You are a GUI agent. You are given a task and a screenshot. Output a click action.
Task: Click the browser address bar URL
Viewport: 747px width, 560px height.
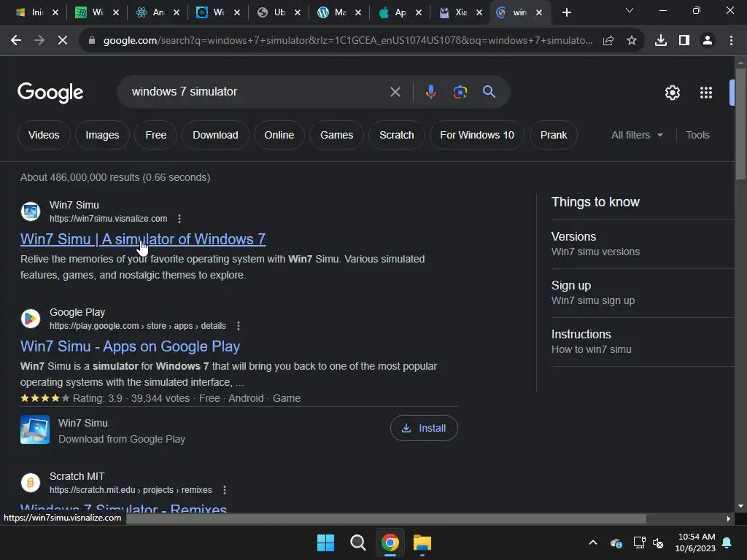point(348,41)
